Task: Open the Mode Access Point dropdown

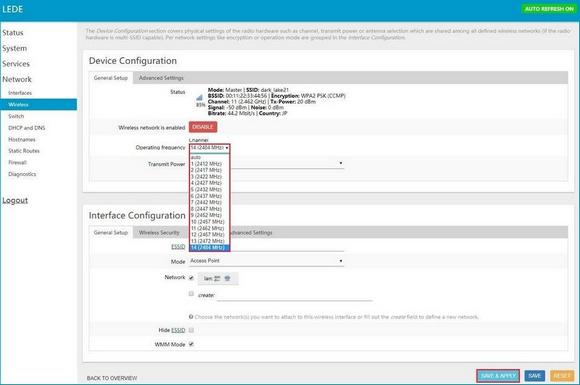Action: pos(266,261)
